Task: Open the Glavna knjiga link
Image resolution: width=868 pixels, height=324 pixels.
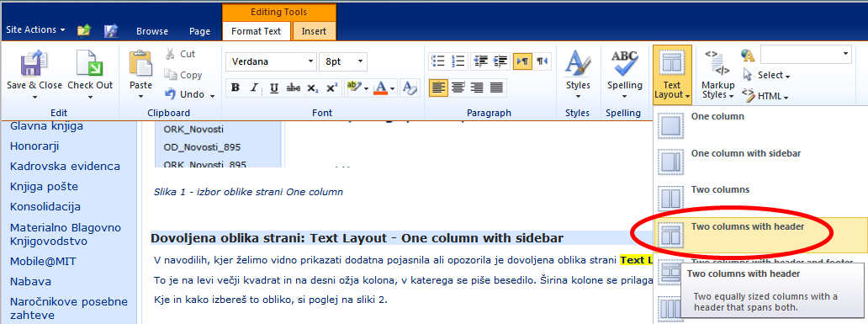Action: [46, 126]
